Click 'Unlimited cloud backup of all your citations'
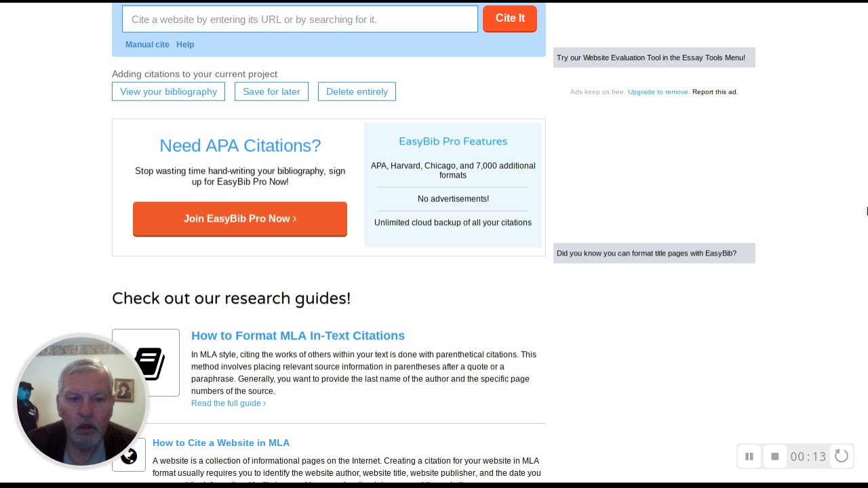This screenshot has width=868, height=488. click(453, 222)
